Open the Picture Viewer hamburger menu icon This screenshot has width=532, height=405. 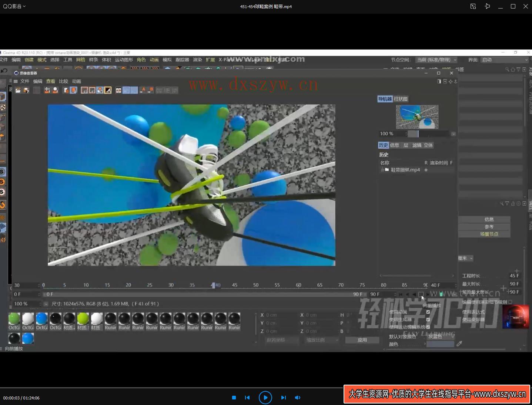(x=16, y=81)
